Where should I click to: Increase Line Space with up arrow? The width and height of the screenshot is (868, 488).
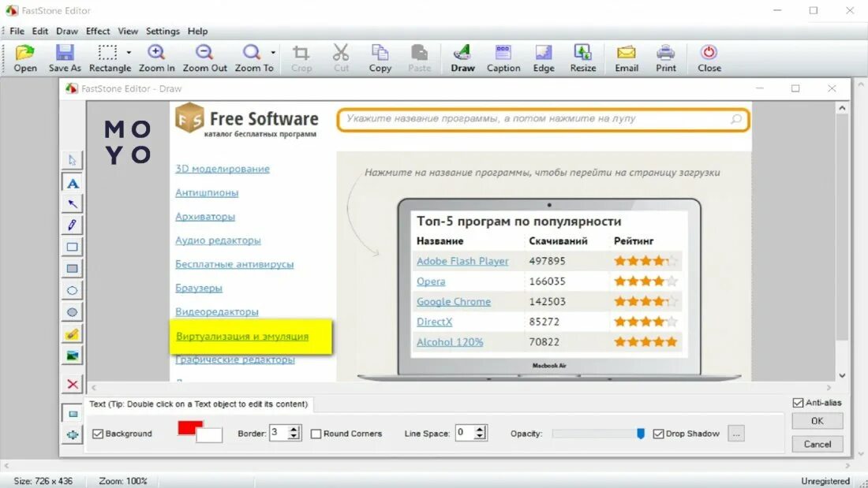point(480,430)
